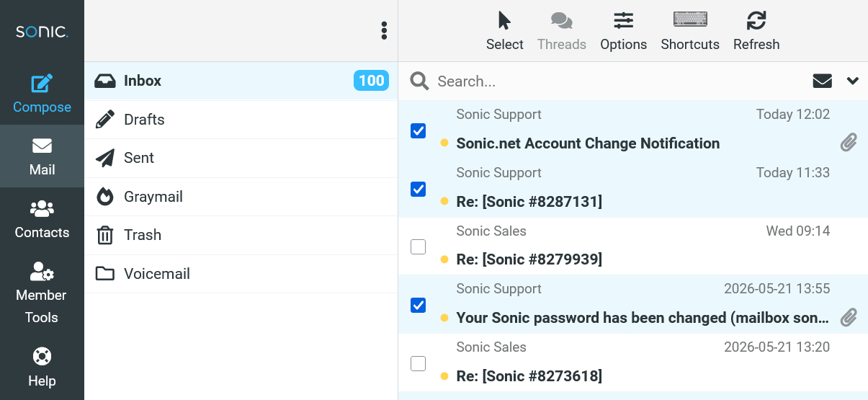
Task: Check the Re: [Sonic #8273618] message checkbox
Action: click(x=418, y=364)
